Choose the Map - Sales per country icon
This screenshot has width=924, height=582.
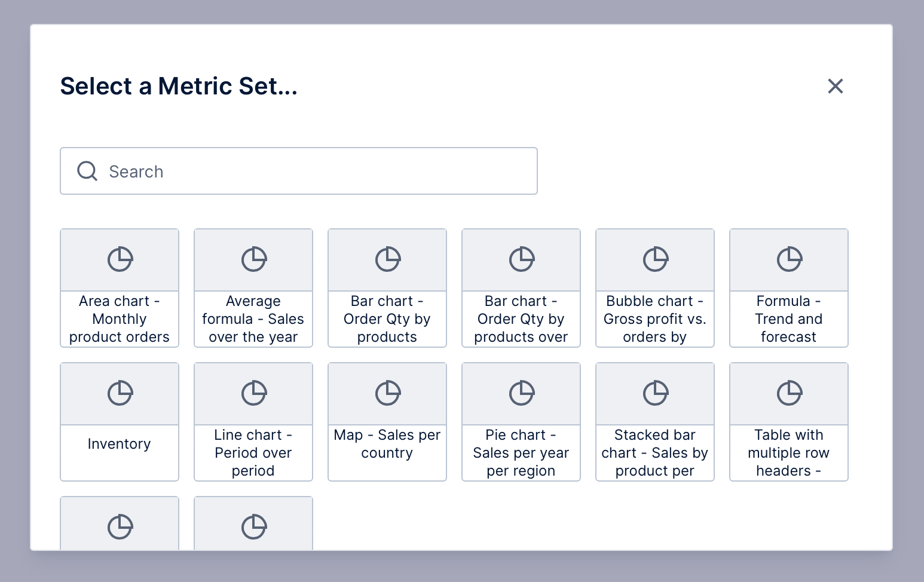coord(387,393)
